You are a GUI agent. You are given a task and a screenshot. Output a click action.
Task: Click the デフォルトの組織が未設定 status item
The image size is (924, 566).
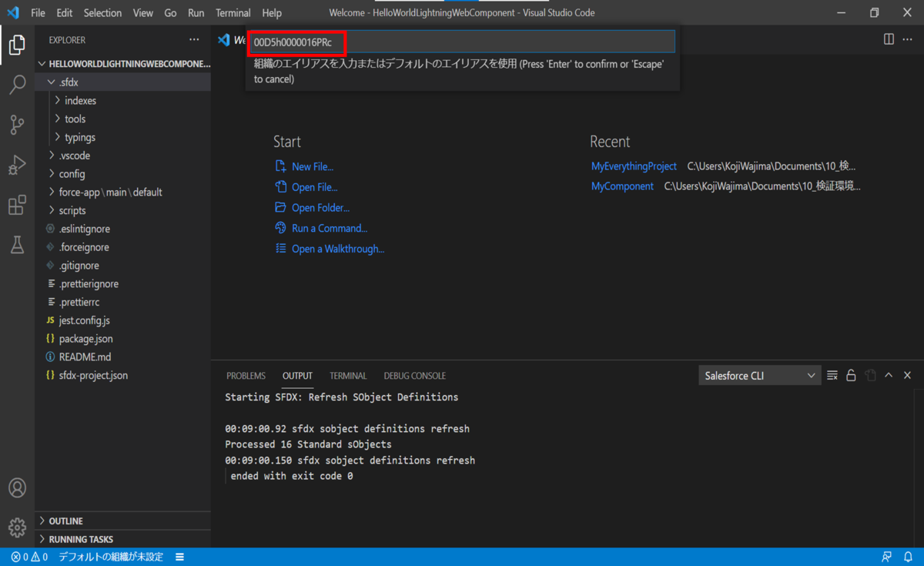[x=111, y=557]
